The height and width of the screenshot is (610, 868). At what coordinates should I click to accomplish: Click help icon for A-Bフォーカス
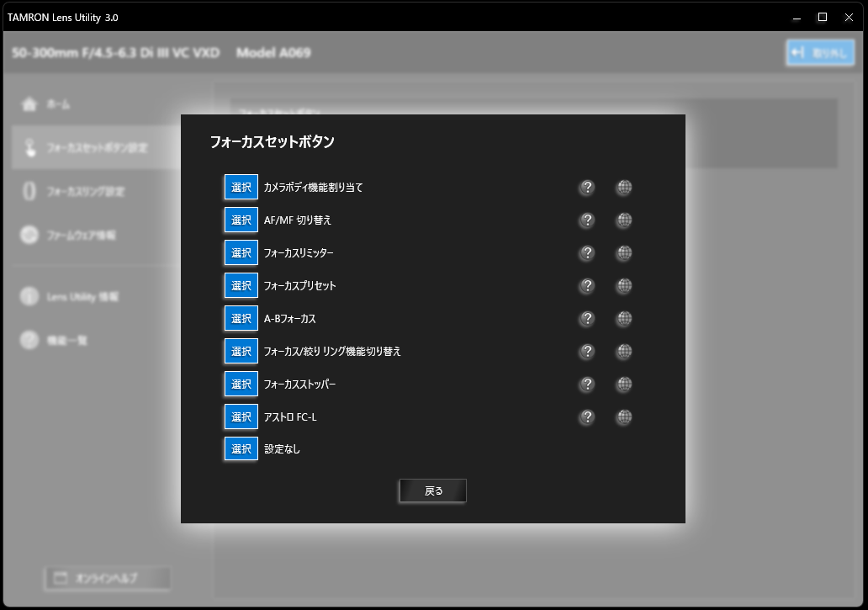point(587,319)
